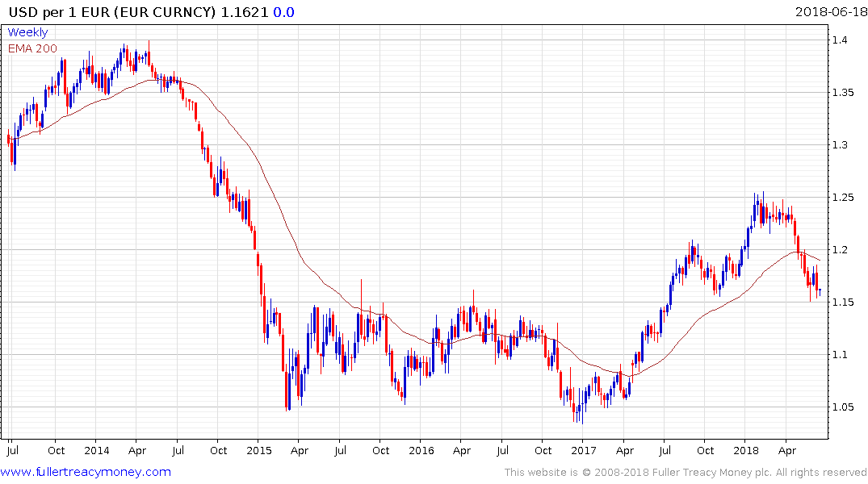Click the 'Oct' label before 2018
This screenshot has width=868, height=484.
click(x=705, y=451)
